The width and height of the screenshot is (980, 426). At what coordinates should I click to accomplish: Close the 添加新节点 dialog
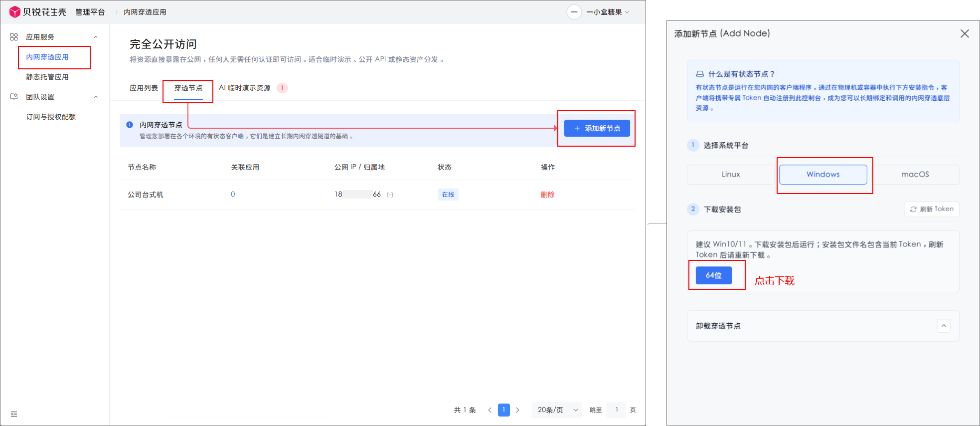[x=965, y=33]
